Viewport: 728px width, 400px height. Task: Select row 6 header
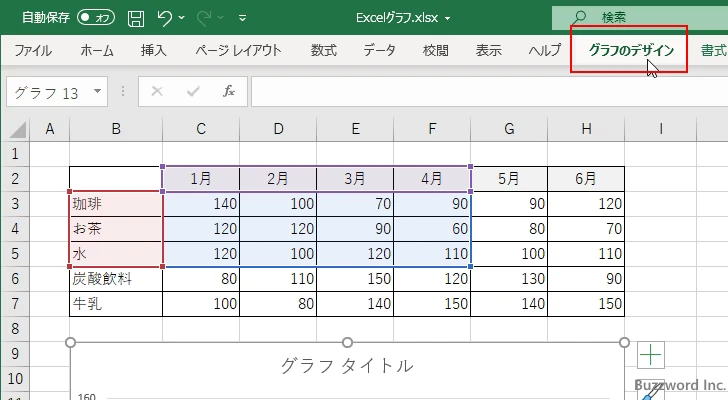tap(15, 279)
